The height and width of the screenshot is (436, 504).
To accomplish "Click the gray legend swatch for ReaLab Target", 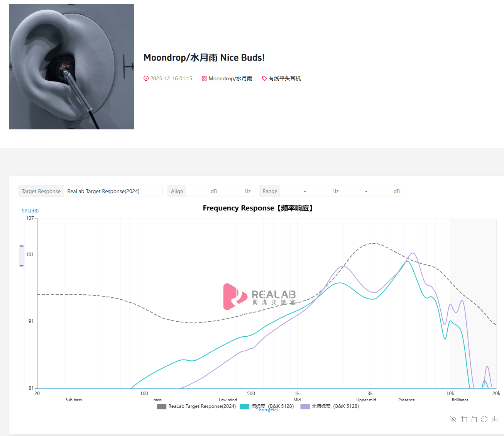I will point(162,407).
